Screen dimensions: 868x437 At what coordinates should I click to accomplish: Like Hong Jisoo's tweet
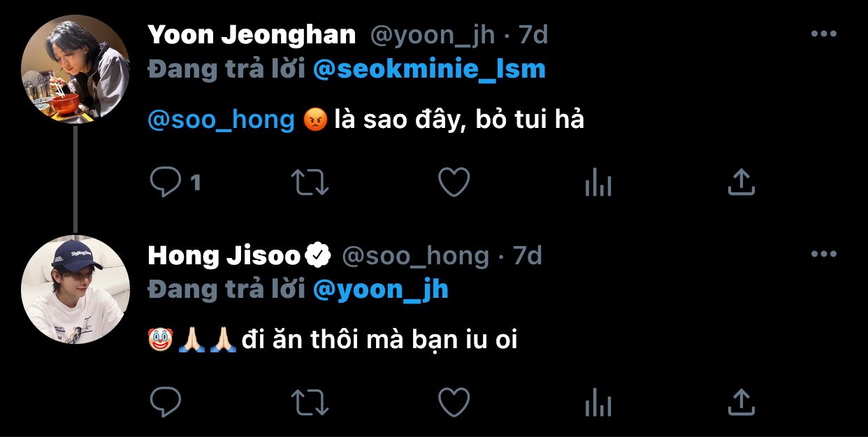pyautogui.click(x=454, y=402)
